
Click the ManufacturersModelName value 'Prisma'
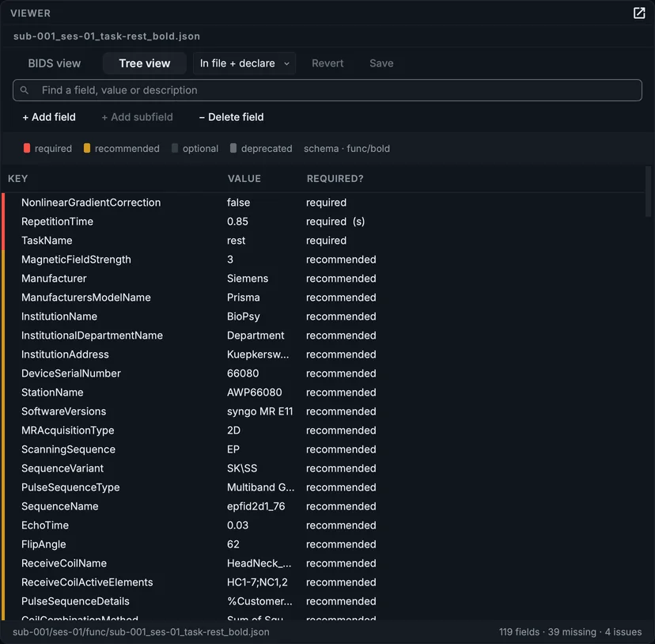click(x=243, y=297)
